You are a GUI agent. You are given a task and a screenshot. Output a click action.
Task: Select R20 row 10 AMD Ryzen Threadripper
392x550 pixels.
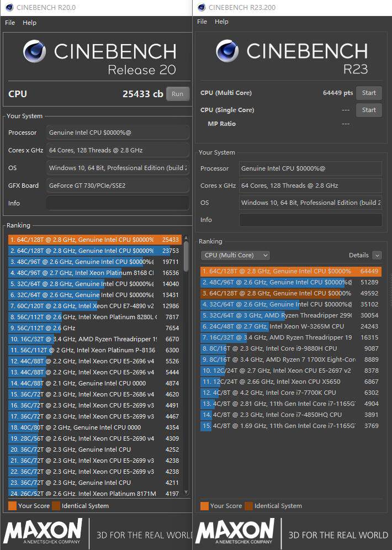click(95, 339)
